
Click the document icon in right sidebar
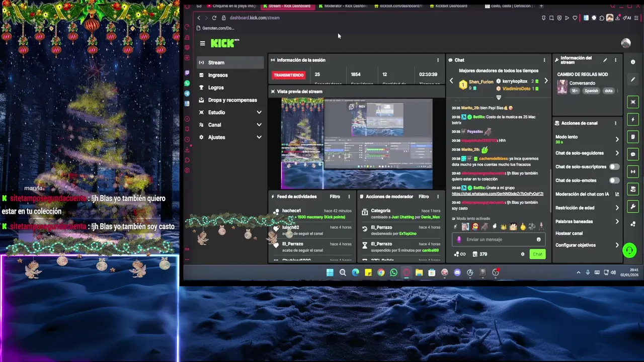(633, 137)
